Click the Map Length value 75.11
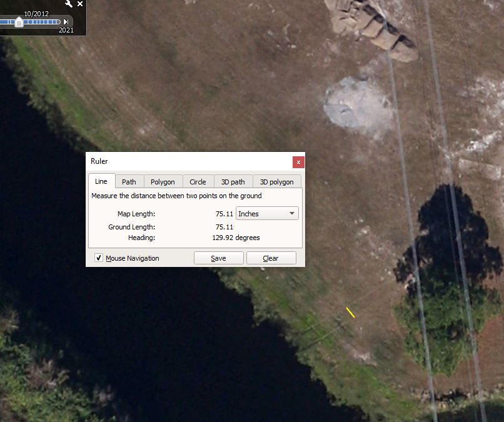This screenshot has height=422, width=504. point(224,214)
